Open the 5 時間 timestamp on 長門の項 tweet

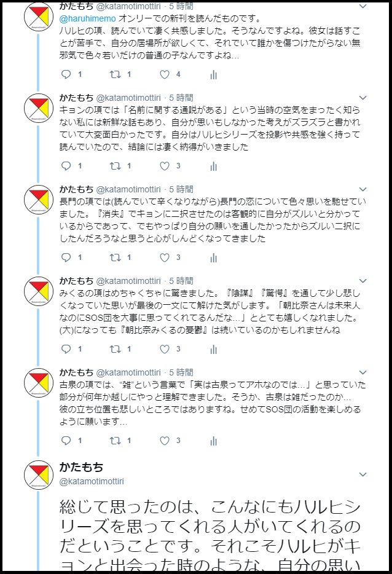[x=181, y=189]
